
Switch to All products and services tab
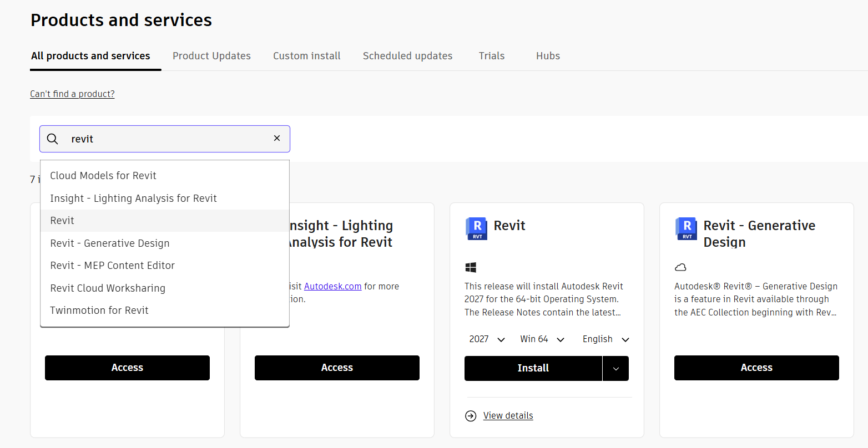pyautogui.click(x=90, y=56)
